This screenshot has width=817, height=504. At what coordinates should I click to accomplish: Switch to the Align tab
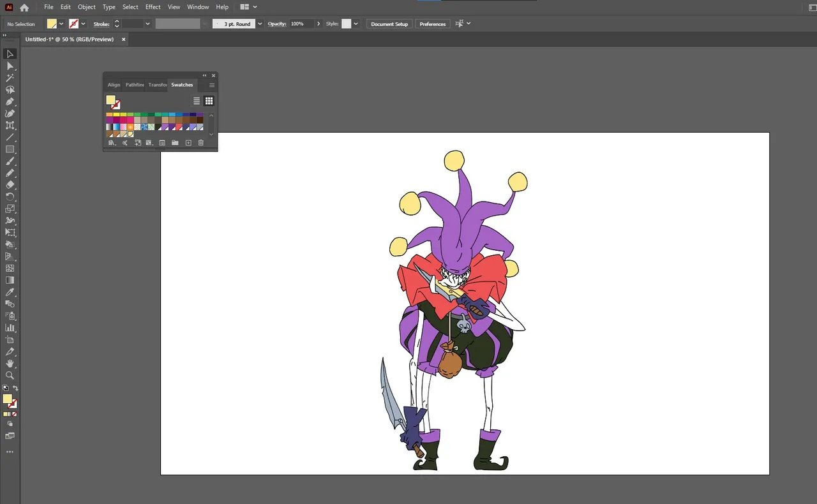pos(114,85)
